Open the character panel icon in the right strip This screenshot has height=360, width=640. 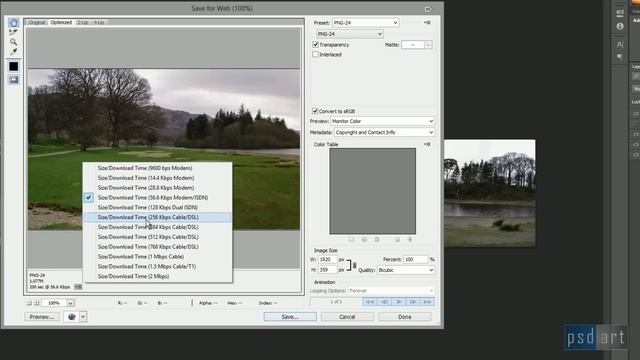(620, 44)
